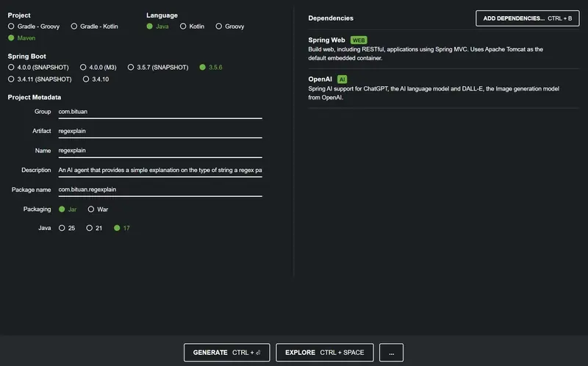Click the Spring Web description text

pos(426,54)
